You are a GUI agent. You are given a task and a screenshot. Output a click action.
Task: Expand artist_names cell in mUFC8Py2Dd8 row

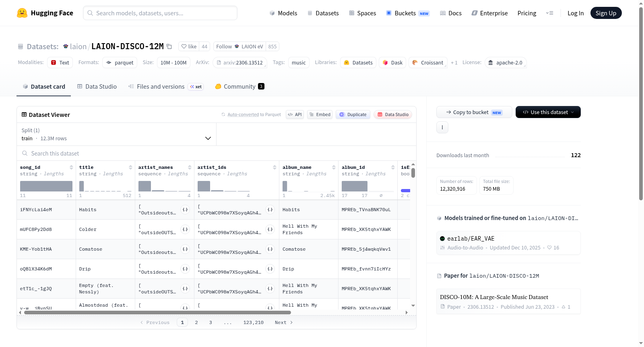185,229
